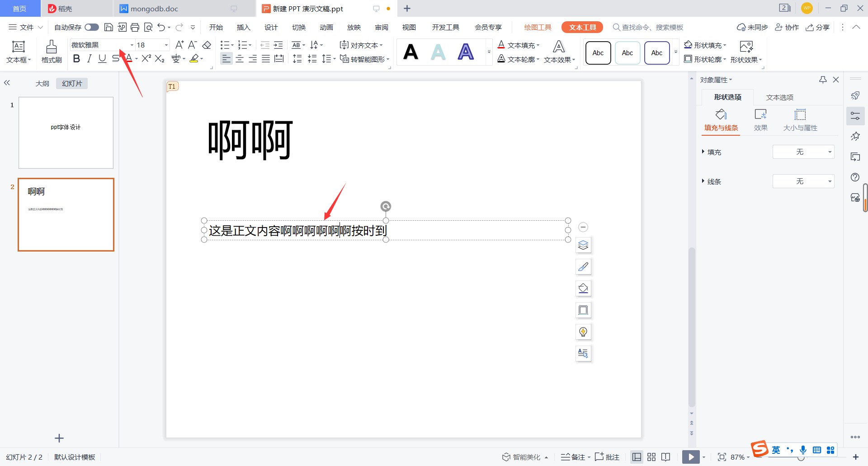868x466 pixels.
Task: Click 智能美化 in status bar
Action: coord(524,457)
